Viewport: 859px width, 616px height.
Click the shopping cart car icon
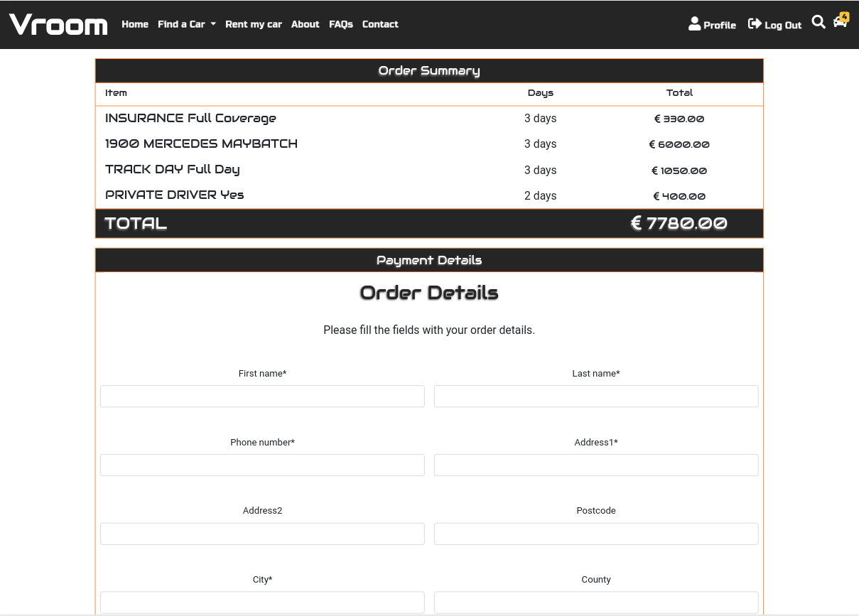841,23
